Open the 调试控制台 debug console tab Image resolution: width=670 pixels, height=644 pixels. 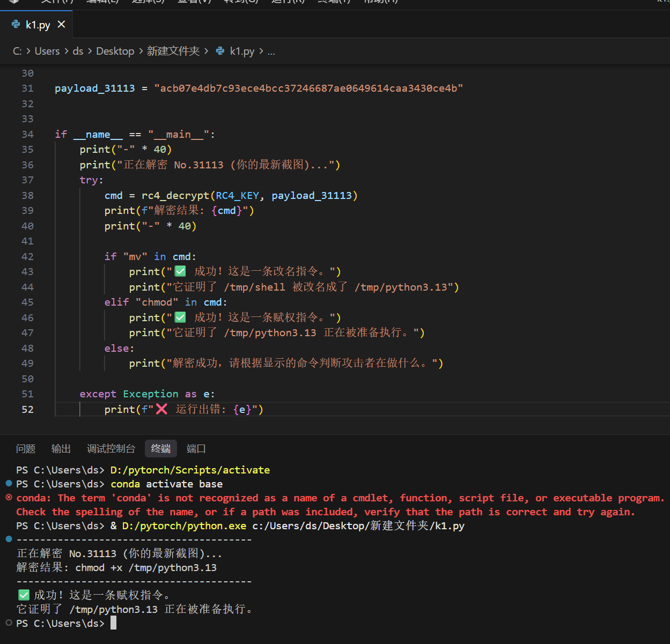coord(111,448)
